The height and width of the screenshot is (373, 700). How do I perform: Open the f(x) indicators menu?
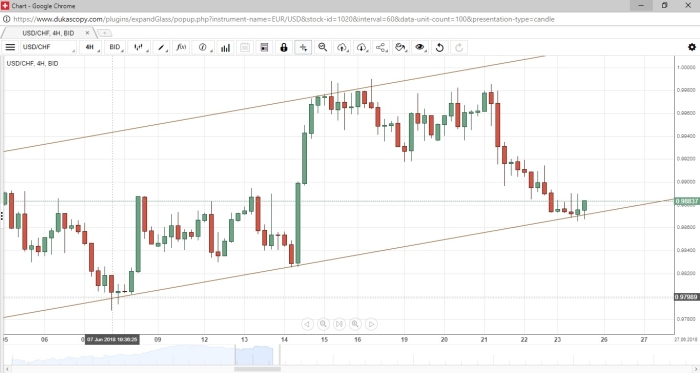(181, 47)
